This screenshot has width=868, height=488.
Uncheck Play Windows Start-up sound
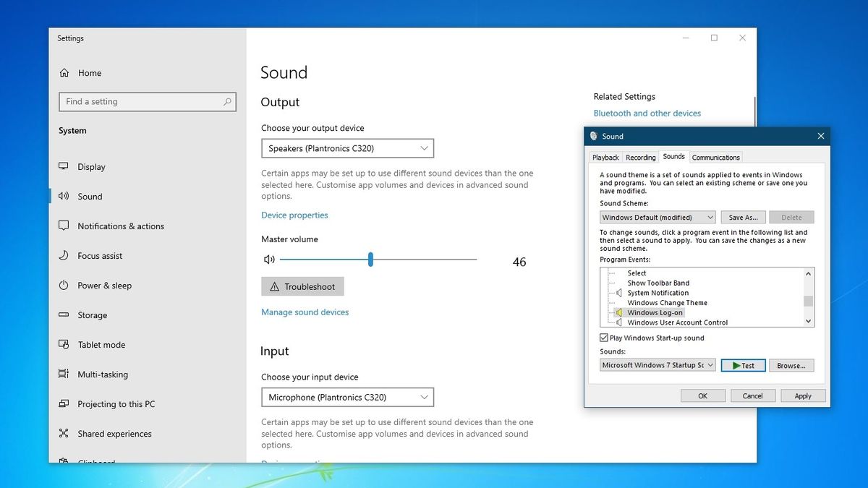click(x=603, y=338)
